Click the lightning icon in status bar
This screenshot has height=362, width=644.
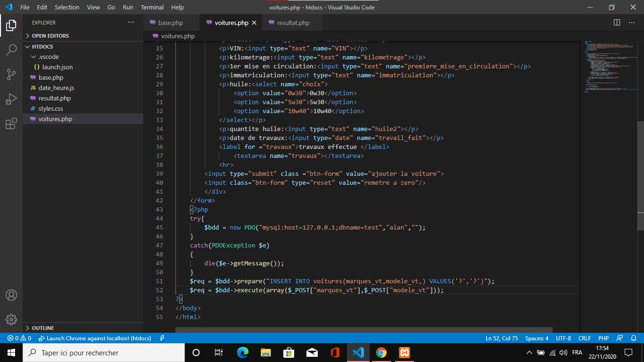162,338
